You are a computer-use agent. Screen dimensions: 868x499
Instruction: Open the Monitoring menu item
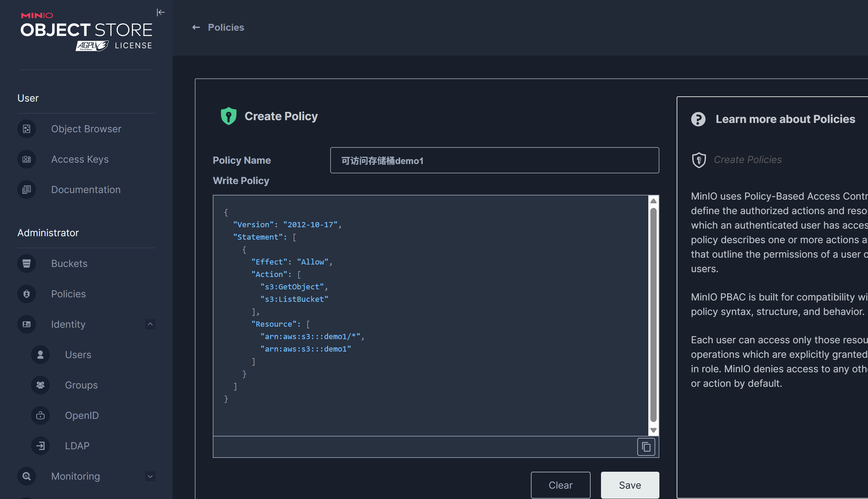tap(75, 476)
